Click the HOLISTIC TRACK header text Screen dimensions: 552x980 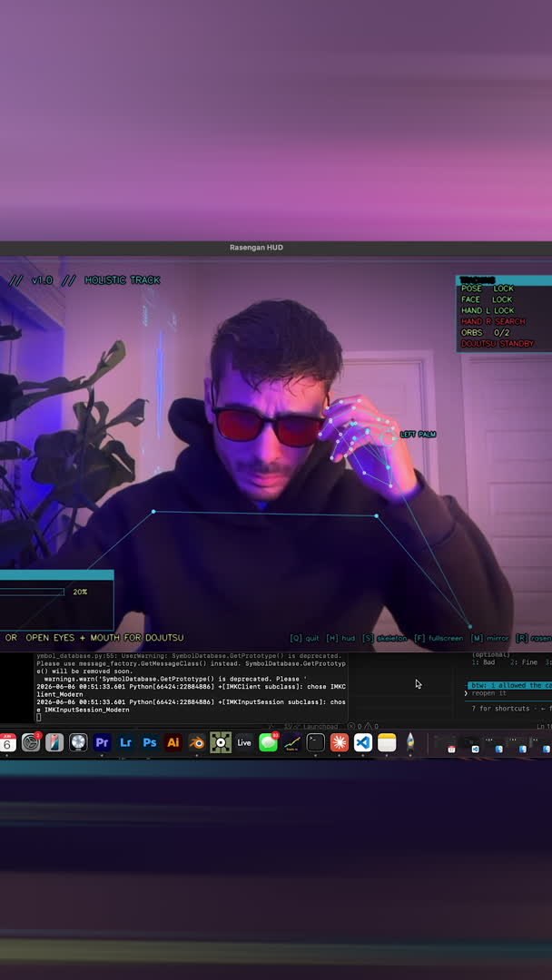tap(122, 280)
